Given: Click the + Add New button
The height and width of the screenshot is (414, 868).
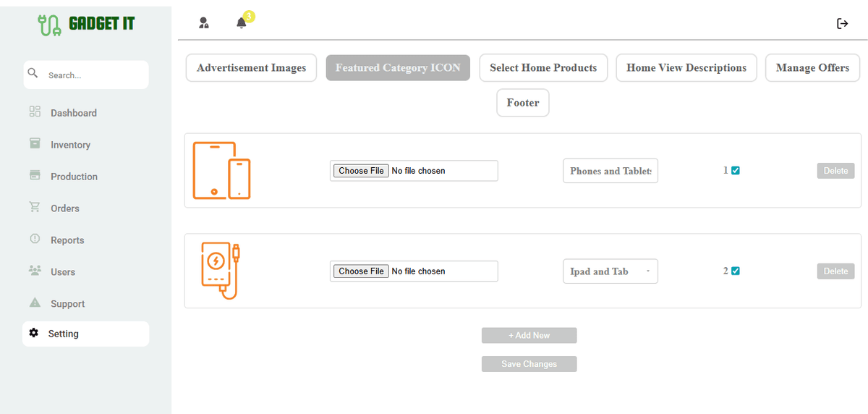Looking at the screenshot, I should click(529, 335).
